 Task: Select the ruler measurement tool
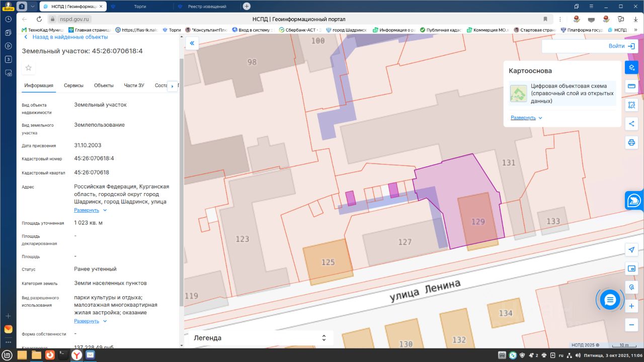pos(631,86)
